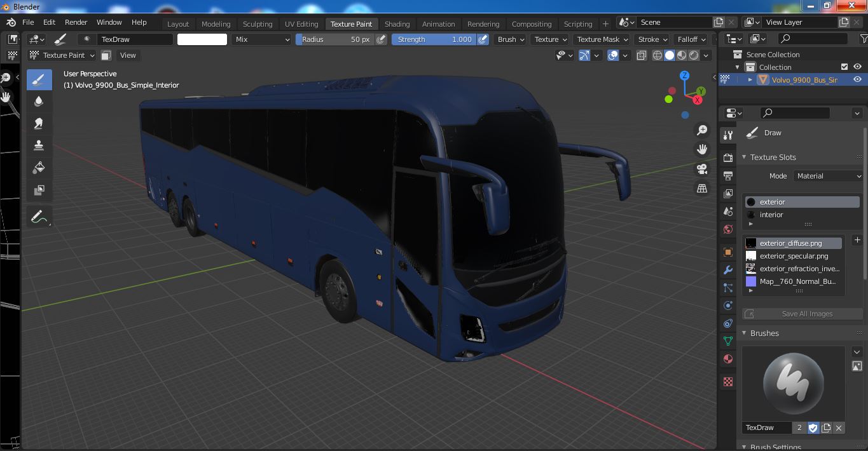
Task: Select the Fill bucket tool
Action: click(x=39, y=168)
